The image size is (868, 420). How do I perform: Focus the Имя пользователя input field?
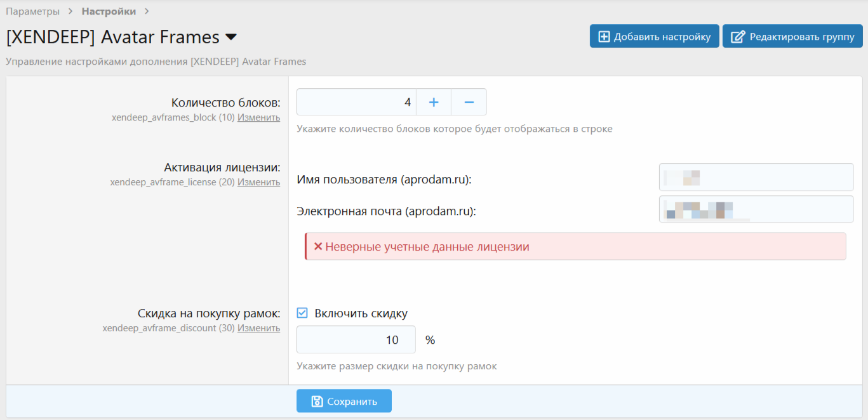pos(756,177)
